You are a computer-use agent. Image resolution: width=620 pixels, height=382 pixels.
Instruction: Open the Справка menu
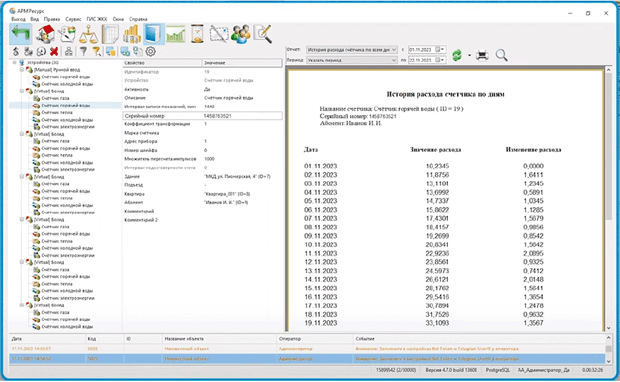[138, 19]
